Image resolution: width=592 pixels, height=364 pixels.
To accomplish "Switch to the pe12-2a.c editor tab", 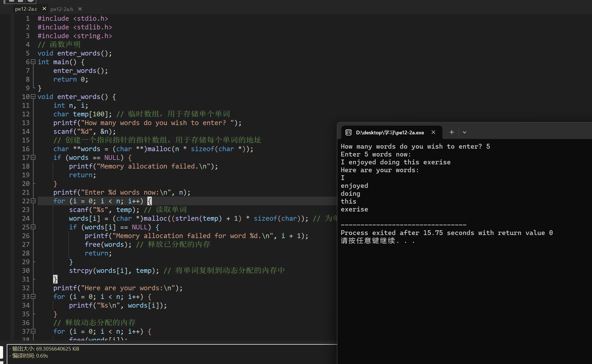I will (x=26, y=9).
